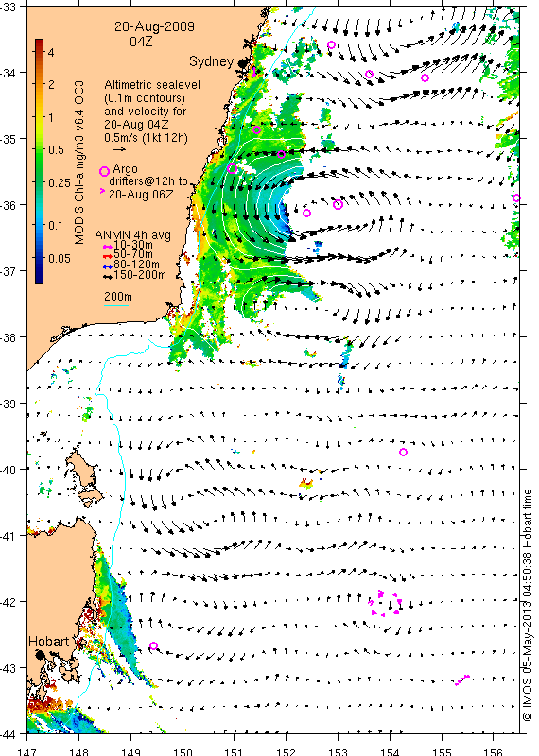Click the blue 80-120m legend arrow
This screenshot has height=756, width=539.
[x=108, y=266]
